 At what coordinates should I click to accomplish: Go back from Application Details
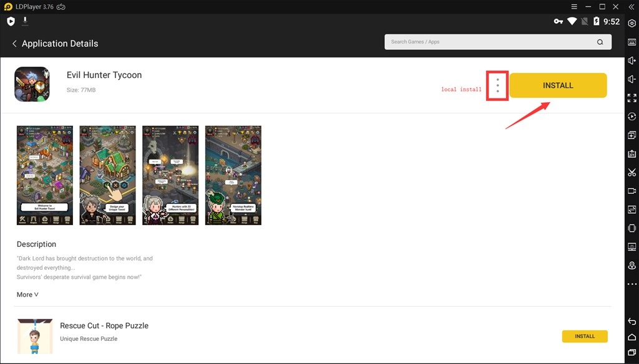(14, 44)
